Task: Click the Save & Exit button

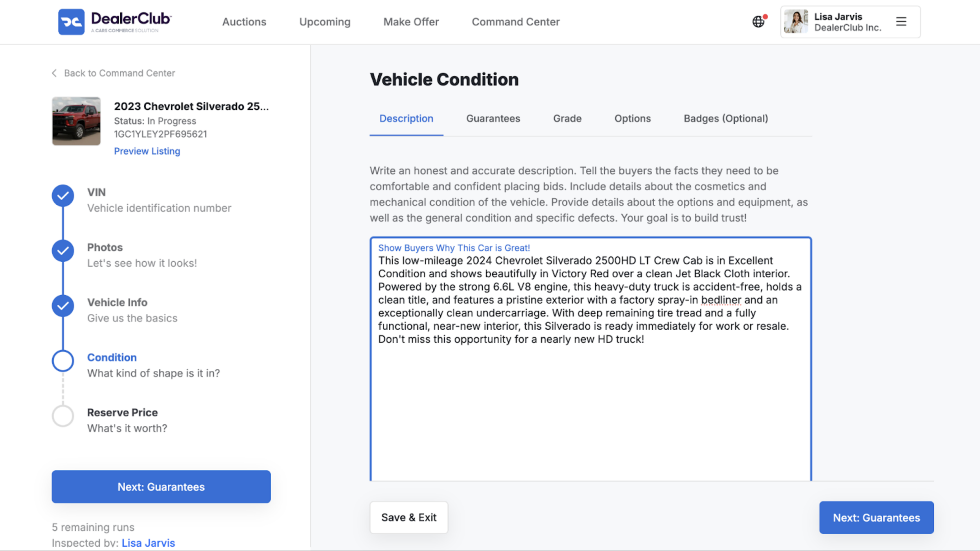Action: click(x=409, y=517)
